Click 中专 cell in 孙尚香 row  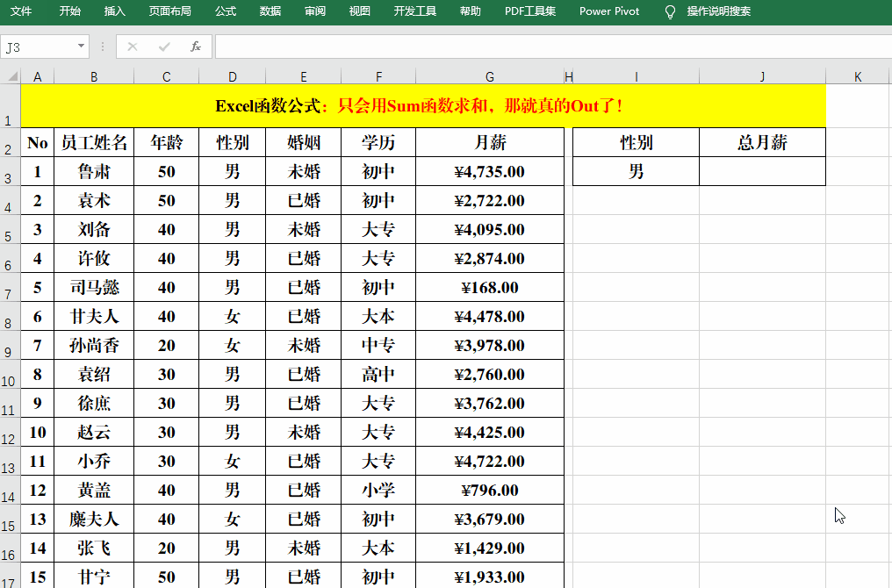coord(378,345)
